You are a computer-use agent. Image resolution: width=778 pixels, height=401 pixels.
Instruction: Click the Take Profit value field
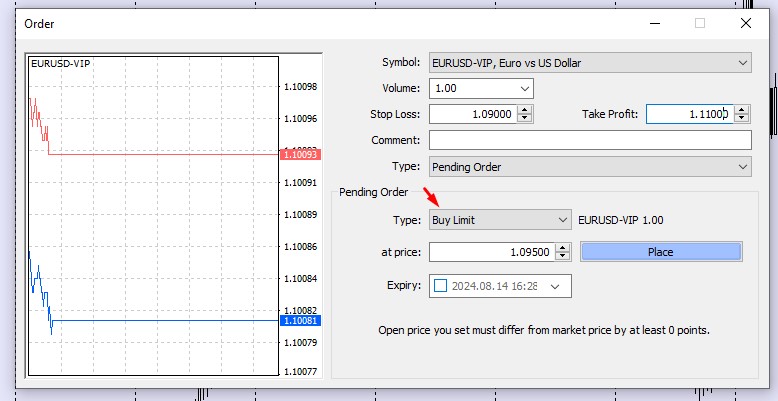click(690, 115)
